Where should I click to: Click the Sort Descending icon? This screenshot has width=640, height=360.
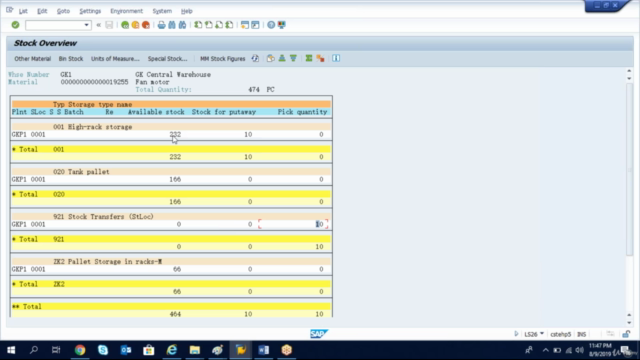[293, 58]
